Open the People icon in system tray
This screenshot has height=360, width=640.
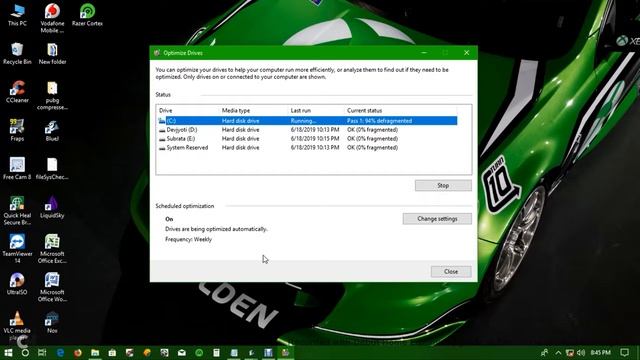coord(544,353)
